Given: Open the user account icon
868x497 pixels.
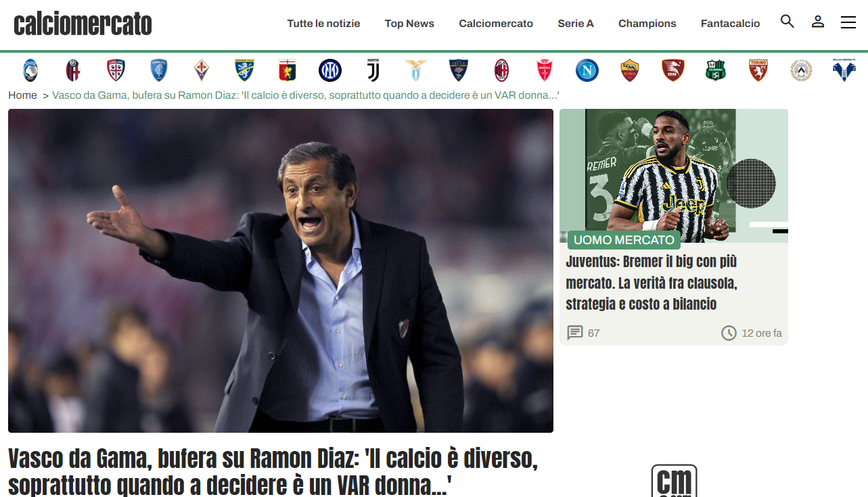Looking at the screenshot, I should (818, 22).
